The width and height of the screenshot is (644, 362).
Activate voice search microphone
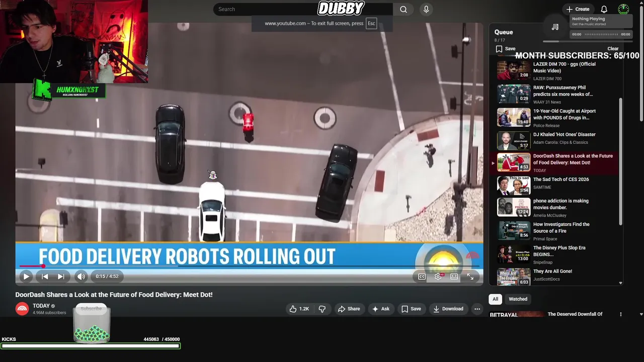point(426,9)
